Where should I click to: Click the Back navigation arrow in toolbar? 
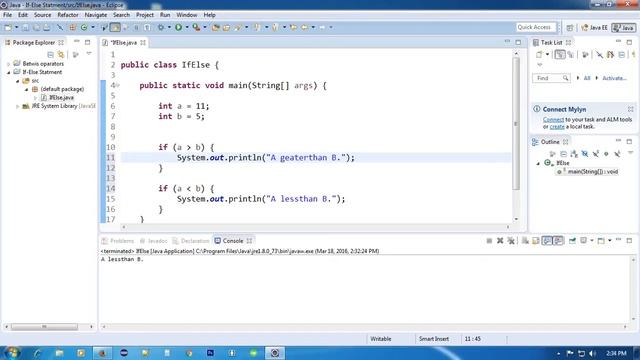304,27
